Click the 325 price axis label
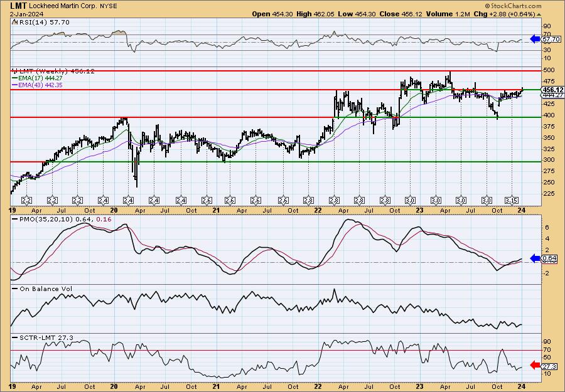 (x=549, y=149)
